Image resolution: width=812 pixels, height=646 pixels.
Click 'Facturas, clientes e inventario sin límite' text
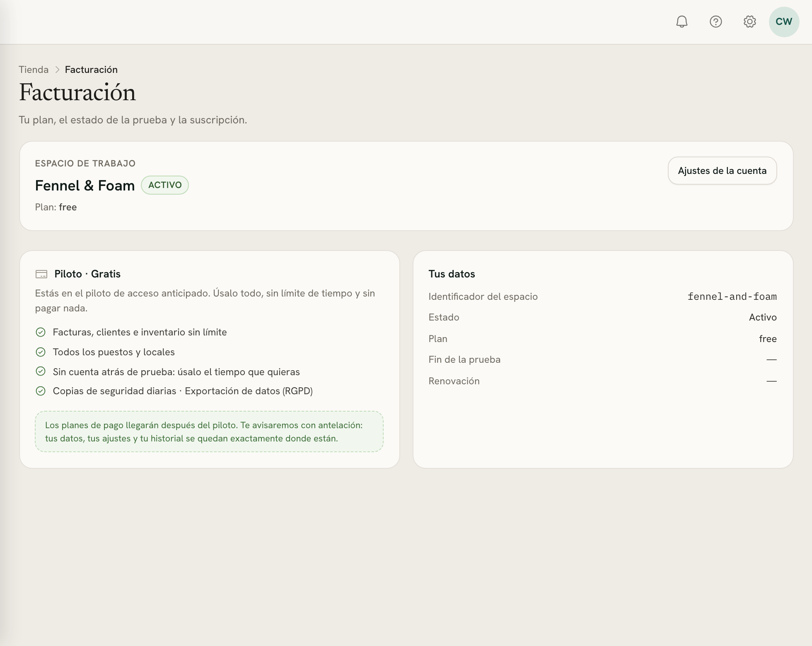[x=140, y=332]
